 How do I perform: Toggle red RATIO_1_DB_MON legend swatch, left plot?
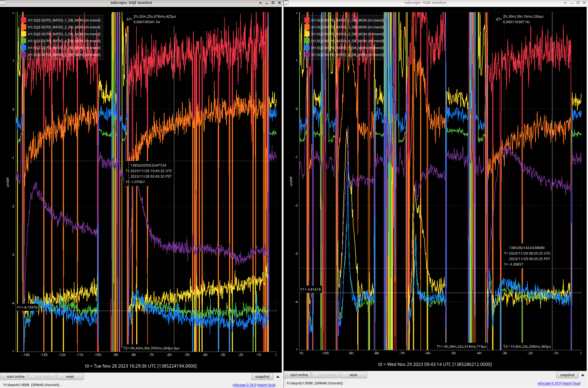(x=23, y=20)
